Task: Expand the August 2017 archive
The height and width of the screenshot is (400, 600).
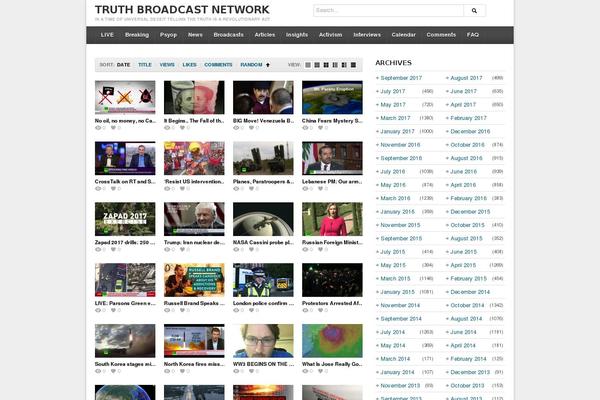Action: click(x=466, y=78)
